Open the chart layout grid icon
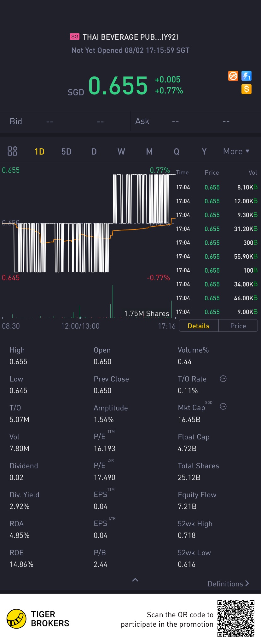The image size is (261, 644). (12, 151)
